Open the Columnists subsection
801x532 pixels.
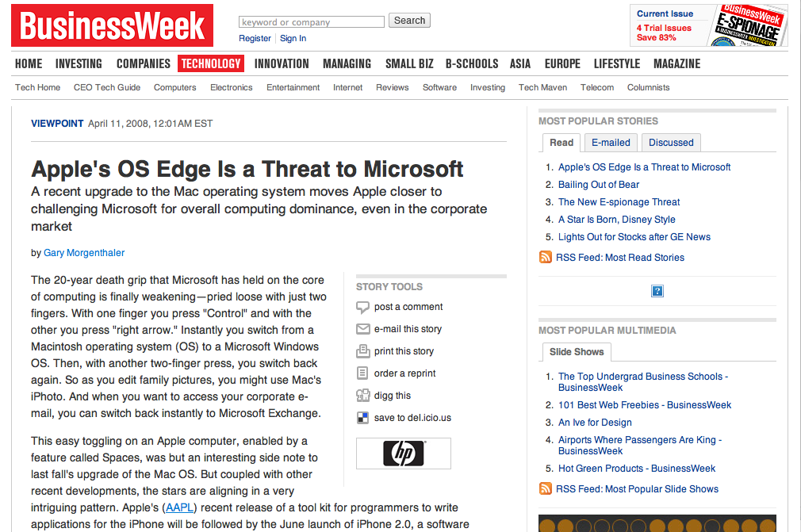649,87
